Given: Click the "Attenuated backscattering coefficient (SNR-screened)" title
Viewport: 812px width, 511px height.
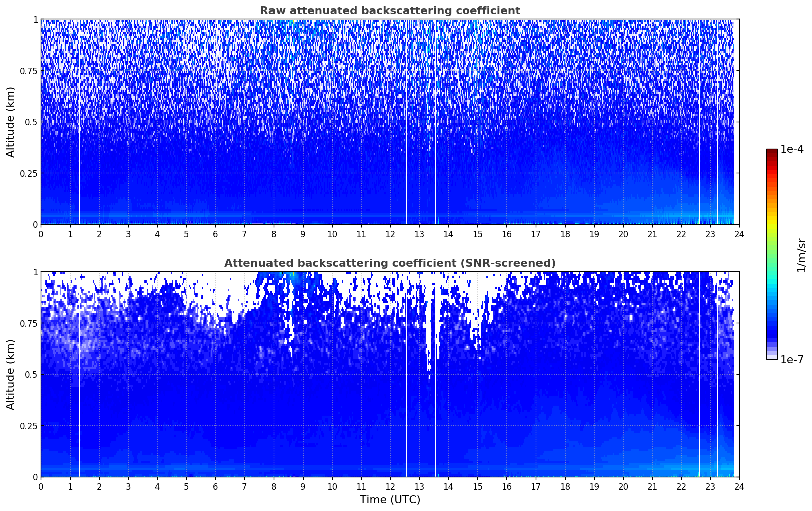Looking at the screenshot, I should click(x=390, y=263).
